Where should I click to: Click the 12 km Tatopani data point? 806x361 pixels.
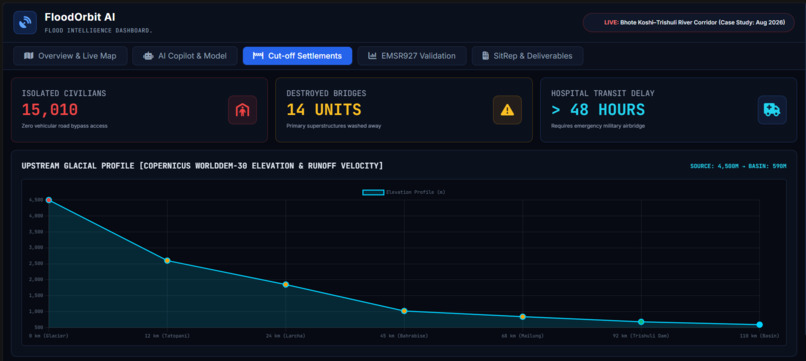point(167,261)
